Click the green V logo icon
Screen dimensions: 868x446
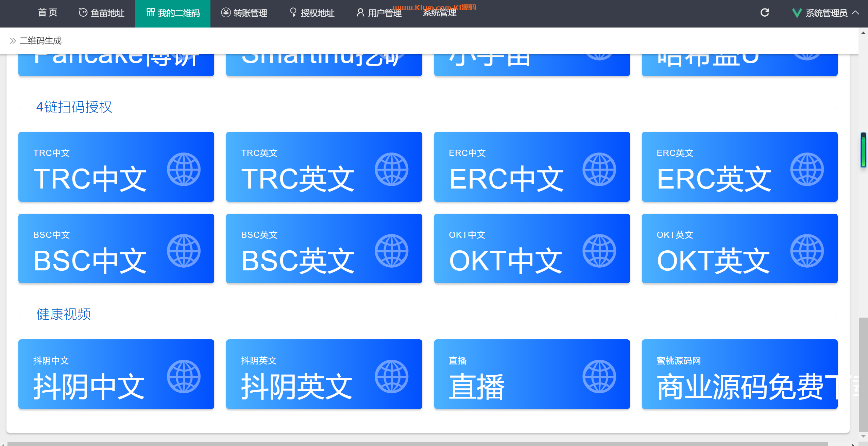tap(797, 13)
